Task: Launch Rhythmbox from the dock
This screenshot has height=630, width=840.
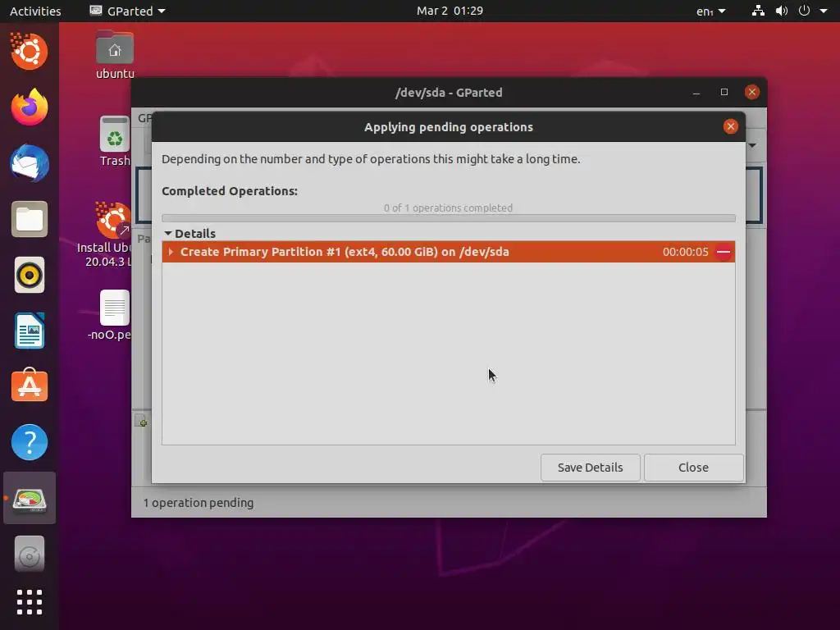Action: point(30,276)
